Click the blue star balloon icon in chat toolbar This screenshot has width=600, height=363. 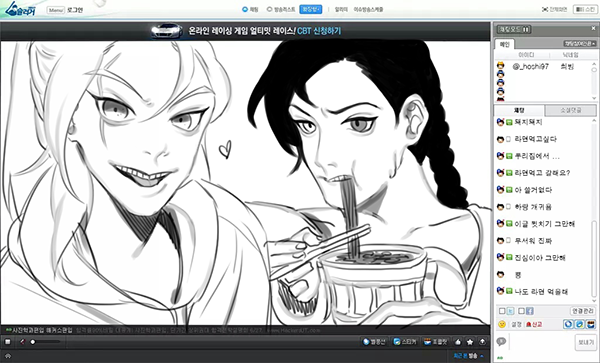coord(569,324)
